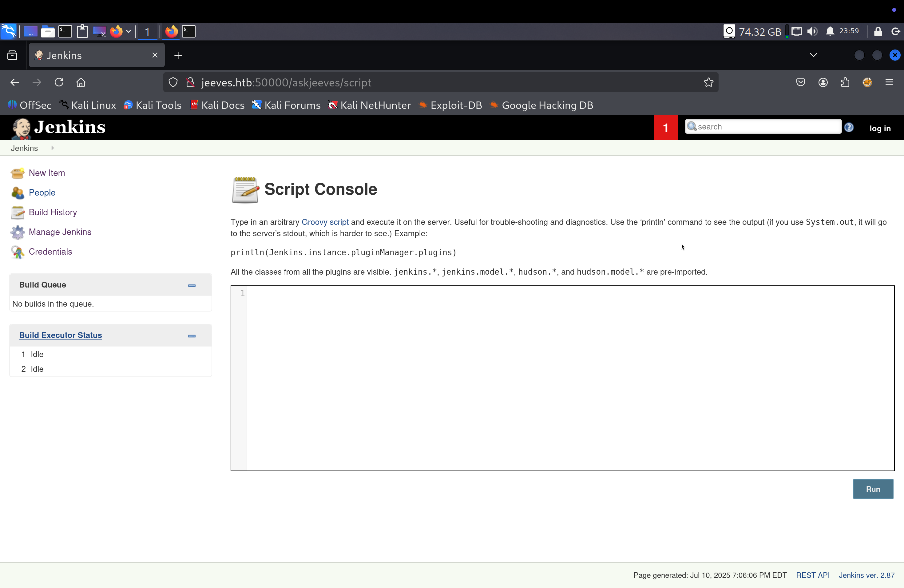Click the Script Console notepad icon
This screenshot has width=904, height=588.
245,190
